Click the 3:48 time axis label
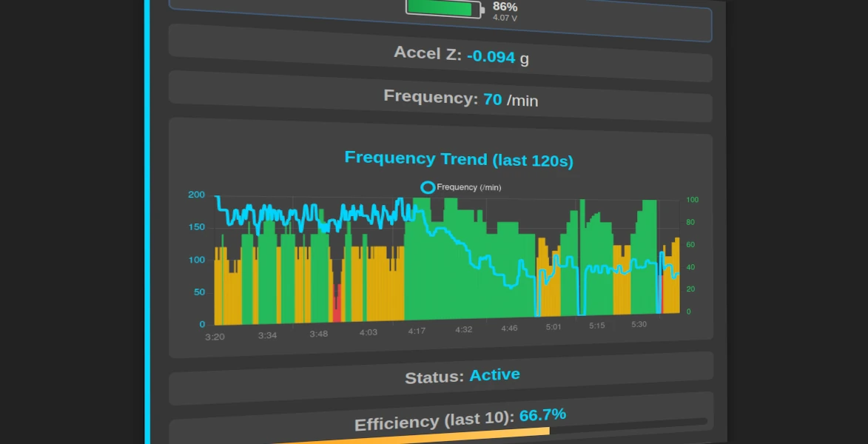This screenshot has width=868, height=444. tap(318, 334)
